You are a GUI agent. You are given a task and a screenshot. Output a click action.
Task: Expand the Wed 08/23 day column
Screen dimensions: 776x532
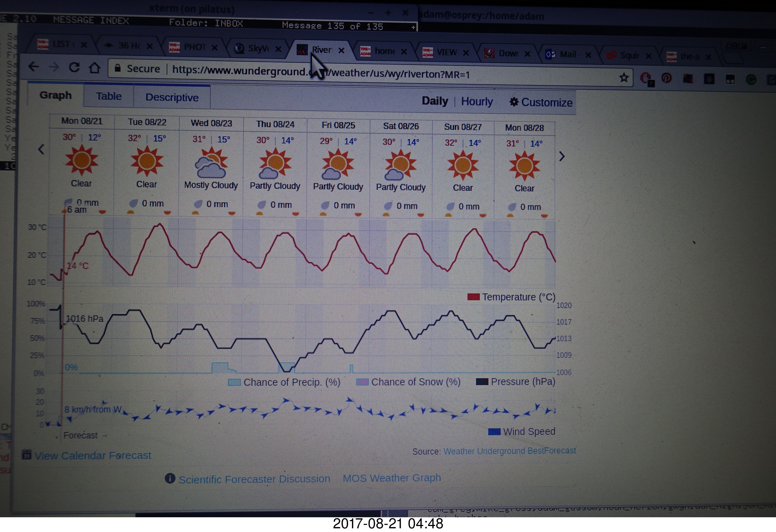[x=211, y=123]
